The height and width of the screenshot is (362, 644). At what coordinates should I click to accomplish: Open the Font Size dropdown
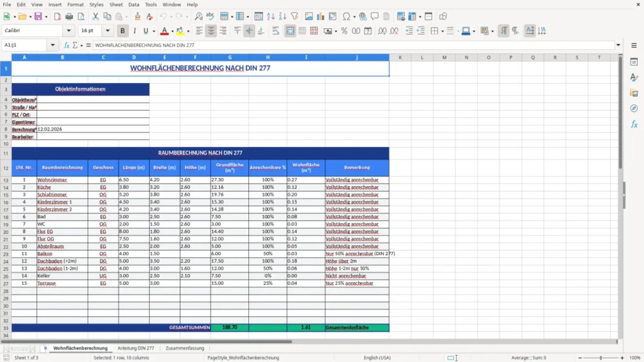coord(108,31)
